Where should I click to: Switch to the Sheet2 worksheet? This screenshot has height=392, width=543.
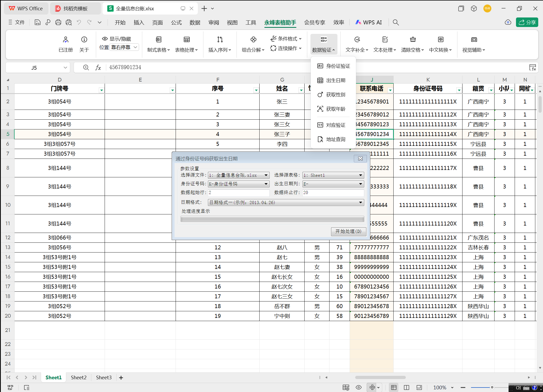pyautogui.click(x=78, y=377)
